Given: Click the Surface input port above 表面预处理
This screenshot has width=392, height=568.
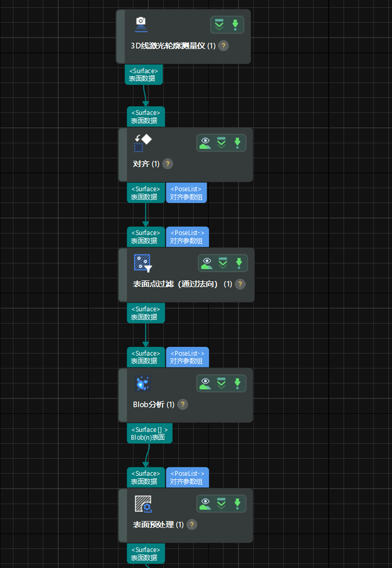Looking at the screenshot, I should point(146,477).
